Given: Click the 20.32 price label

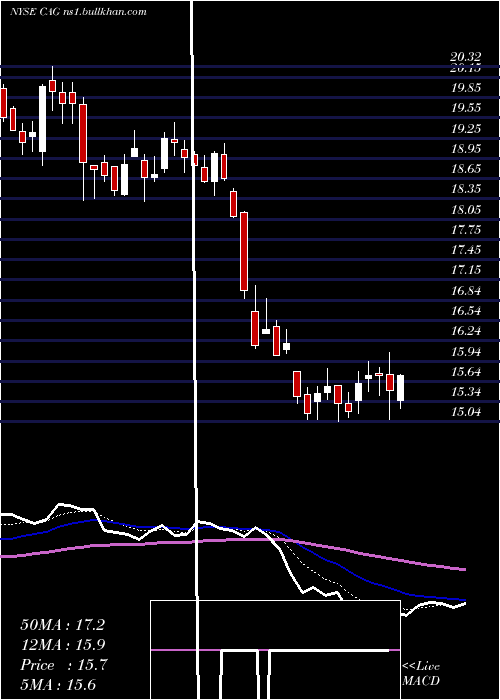Looking at the screenshot, I should coord(466,57).
